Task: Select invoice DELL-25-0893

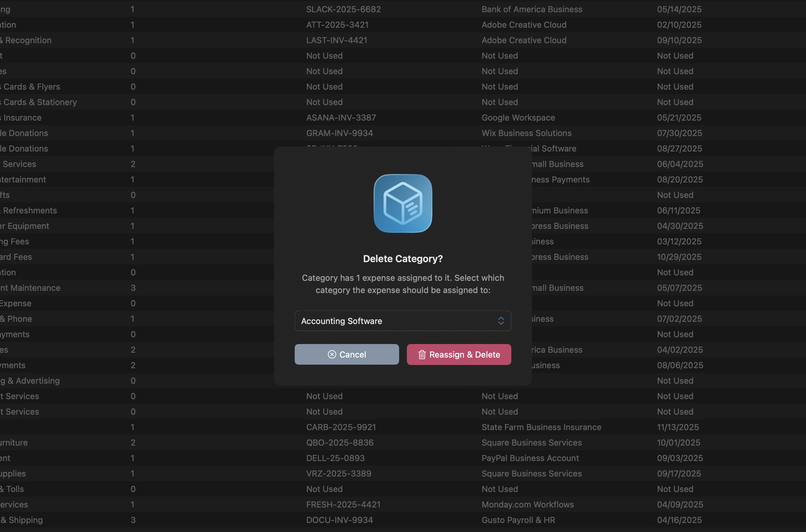Action: (x=335, y=458)
